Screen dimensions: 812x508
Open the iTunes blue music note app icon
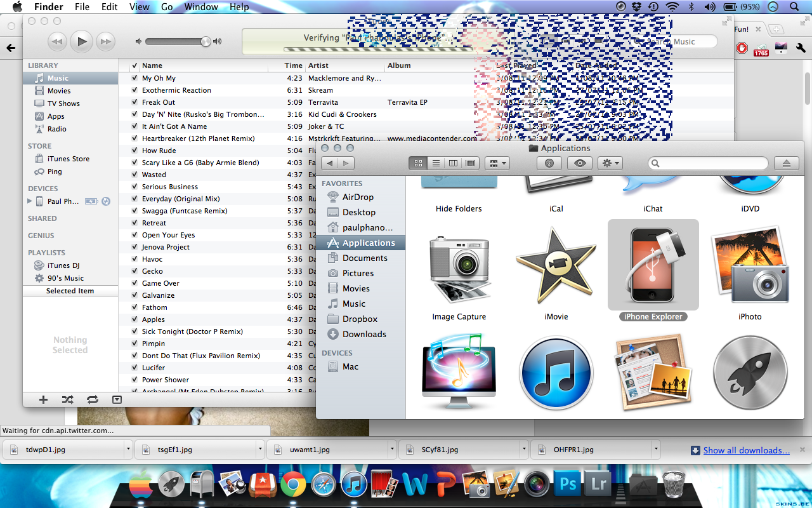[556, 374]
